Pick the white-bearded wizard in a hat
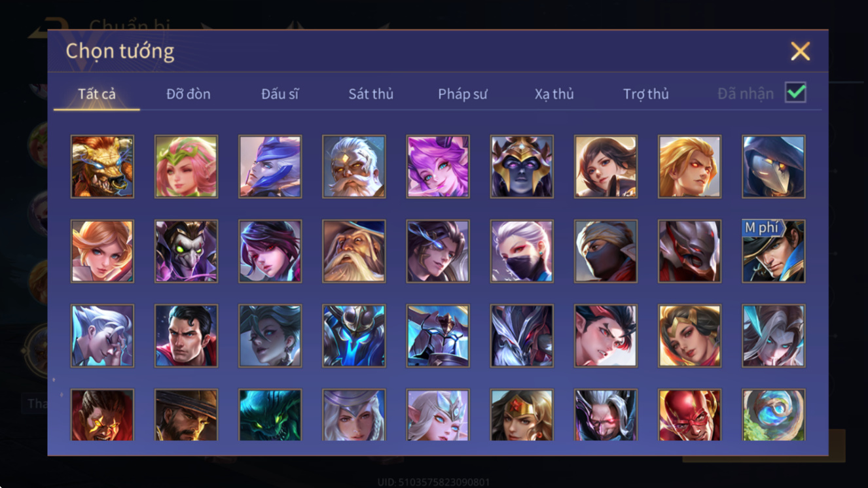 pyautogui.click(x=353, y=251)
